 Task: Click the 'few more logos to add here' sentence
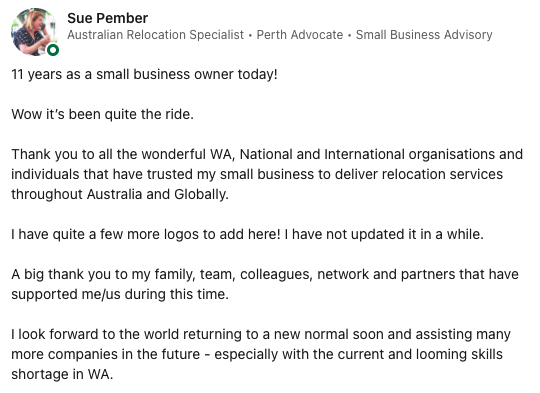click(x=146, y=234)
